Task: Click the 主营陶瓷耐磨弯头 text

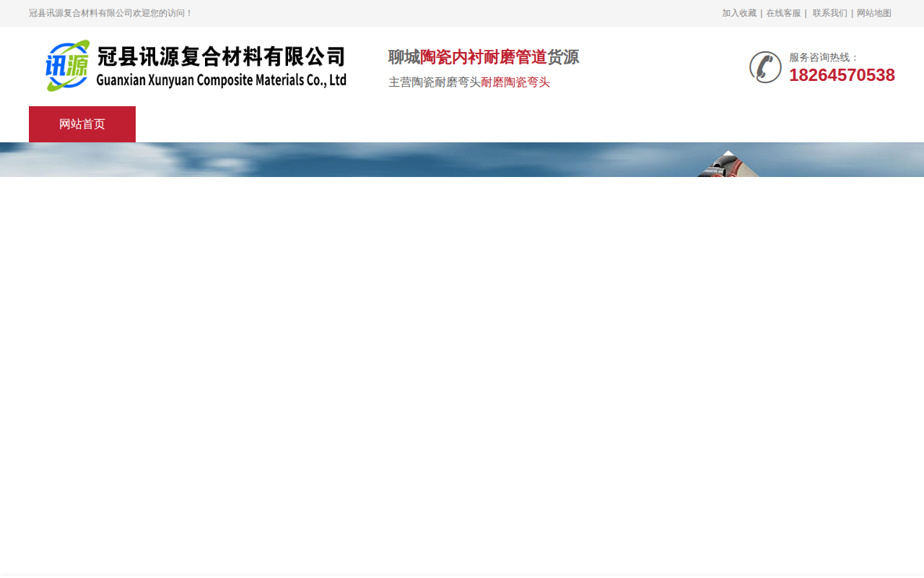Action: click(x=435, y=82)
